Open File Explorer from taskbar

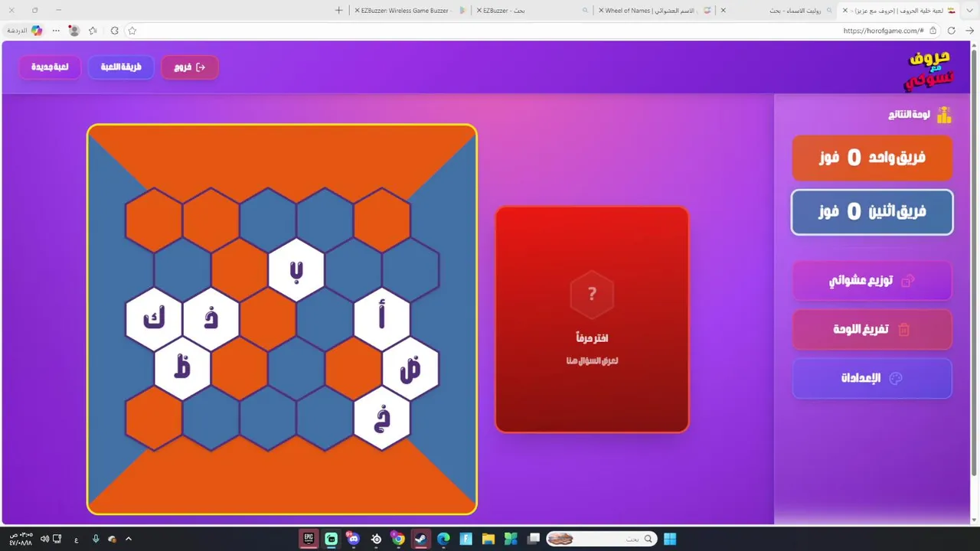(488, 539)
